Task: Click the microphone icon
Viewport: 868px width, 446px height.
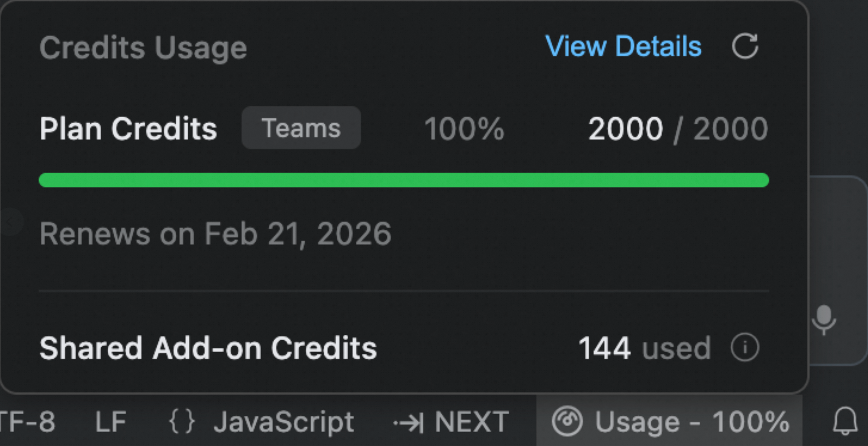Action: pos(824,320)
